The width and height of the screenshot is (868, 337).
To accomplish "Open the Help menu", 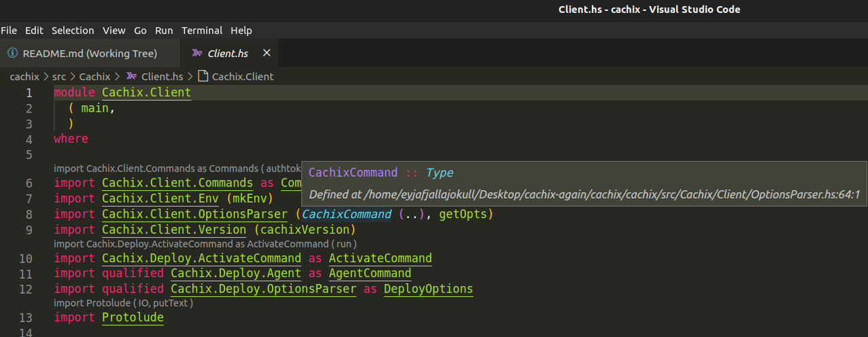I will pos(241,31).
